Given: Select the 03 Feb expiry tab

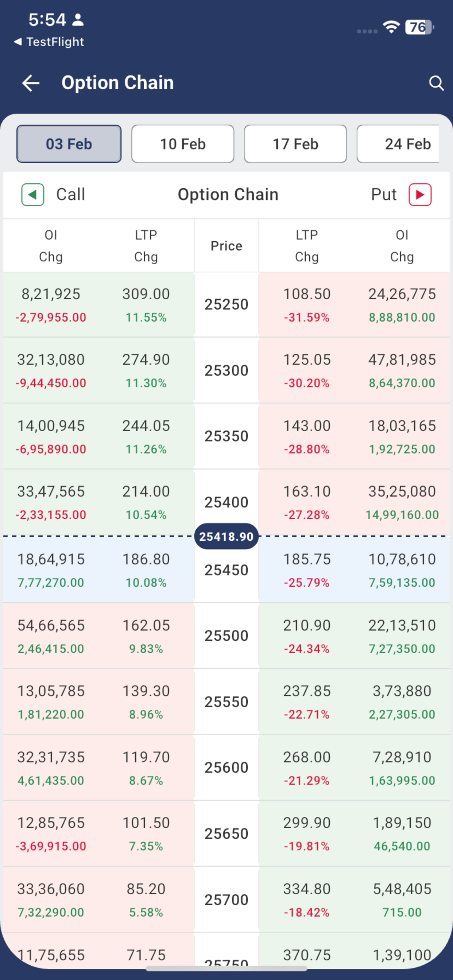Looking at the screenshot, I should pos(69,144).
